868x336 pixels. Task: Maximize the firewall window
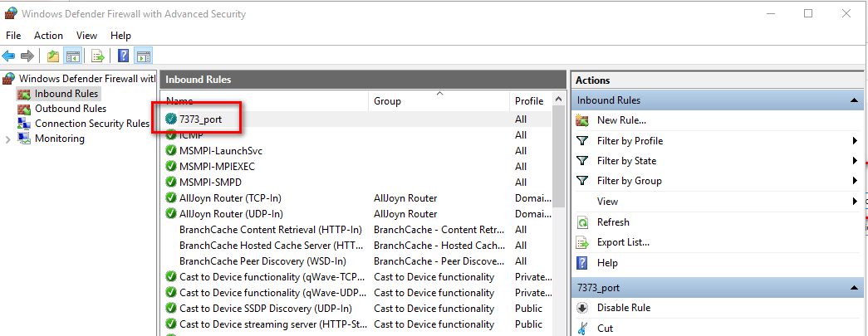pyautogui.click(x=808, y=14)
